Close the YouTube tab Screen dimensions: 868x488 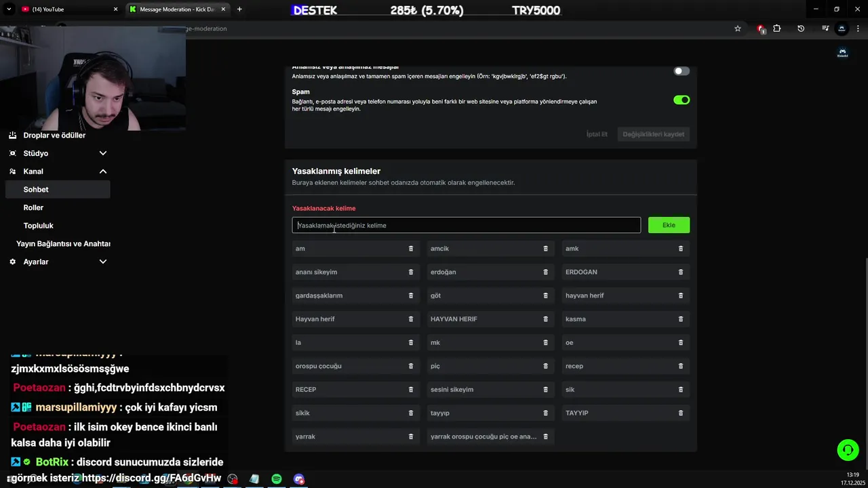pyautogui.click(x=115, y=9)
